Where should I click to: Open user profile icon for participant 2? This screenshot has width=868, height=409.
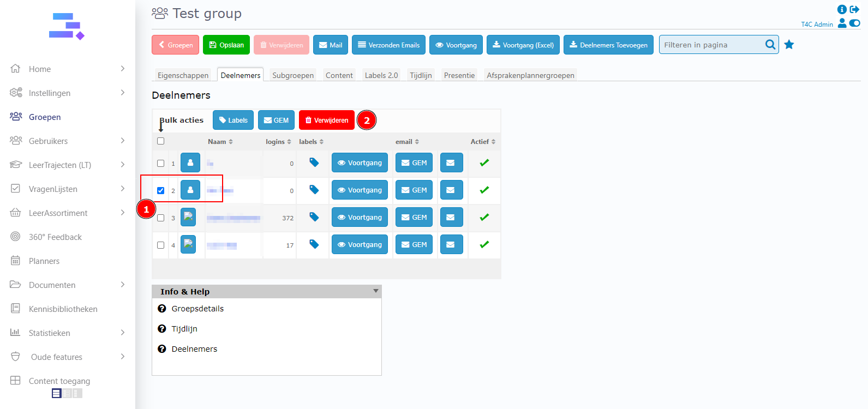pyautogui.click(x=190, y=190)
